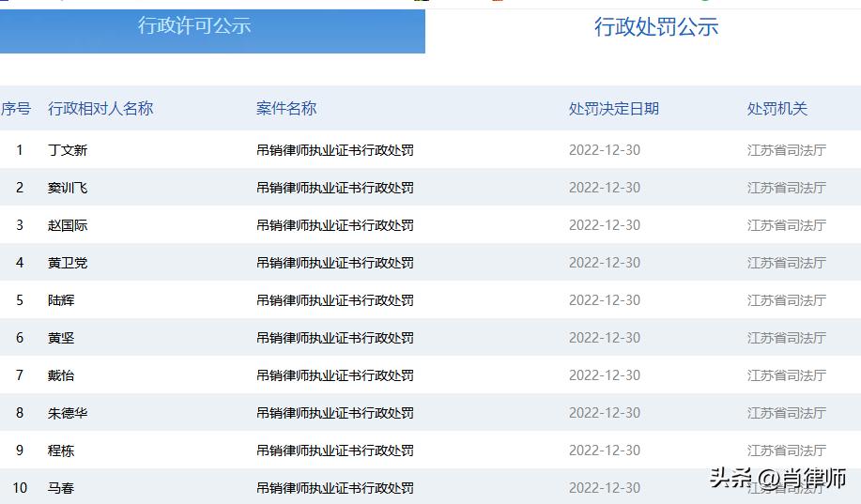The image size is (861, 504).
Task: Open 戴怡's case name entry
Action: (335, 375)
